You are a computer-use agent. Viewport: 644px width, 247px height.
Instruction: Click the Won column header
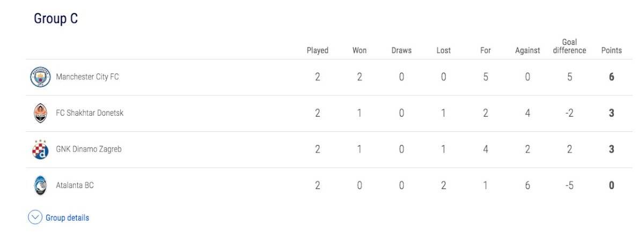(x=360, y=50)
